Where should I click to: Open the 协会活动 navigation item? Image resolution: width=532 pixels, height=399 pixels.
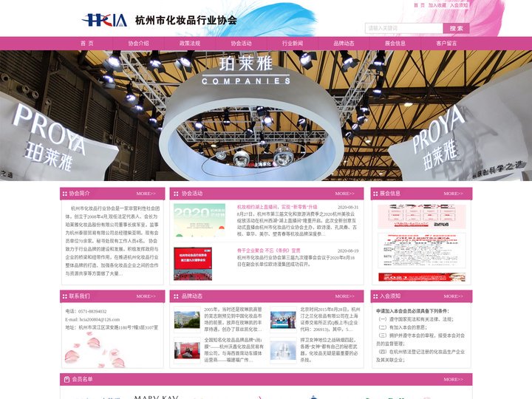(241, 44)
